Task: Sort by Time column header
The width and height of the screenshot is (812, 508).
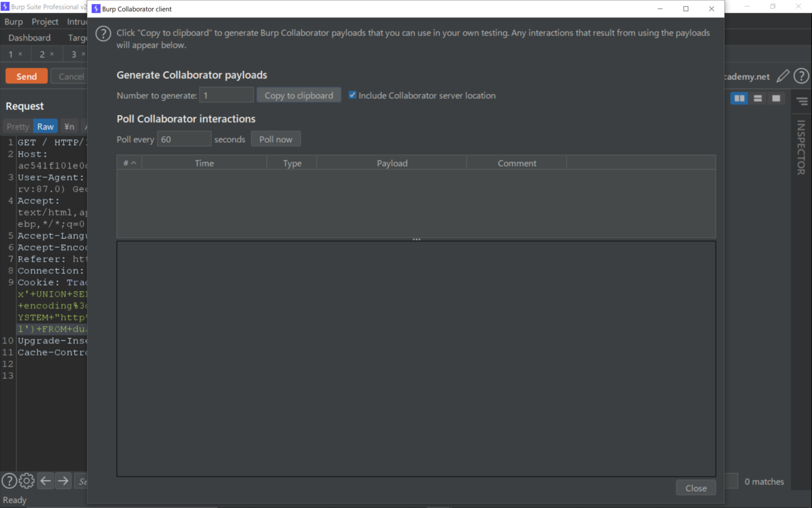Action: click(204, 163)
